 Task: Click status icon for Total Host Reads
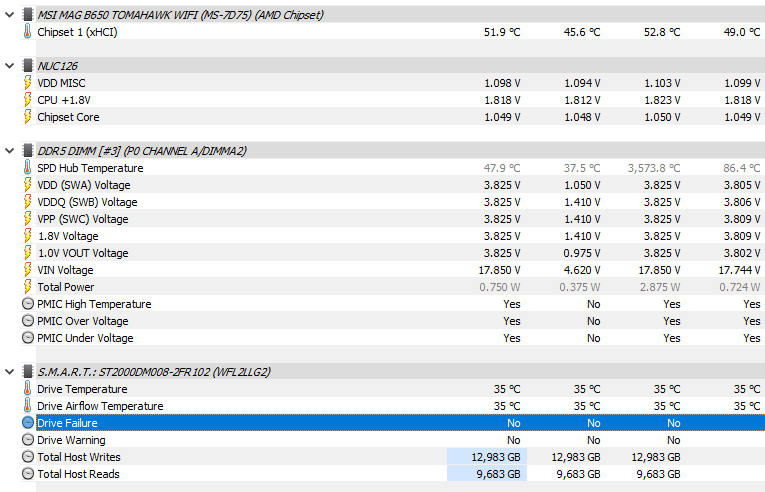(x=28, y=474)
